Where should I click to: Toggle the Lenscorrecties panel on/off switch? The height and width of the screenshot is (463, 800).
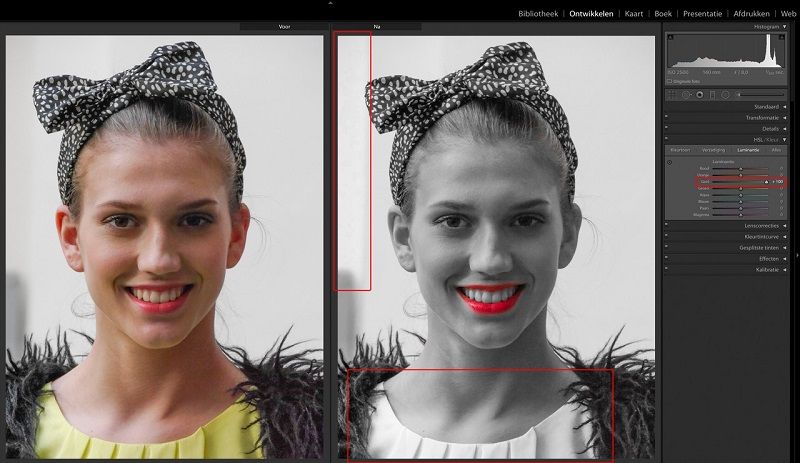pos(667,225)
